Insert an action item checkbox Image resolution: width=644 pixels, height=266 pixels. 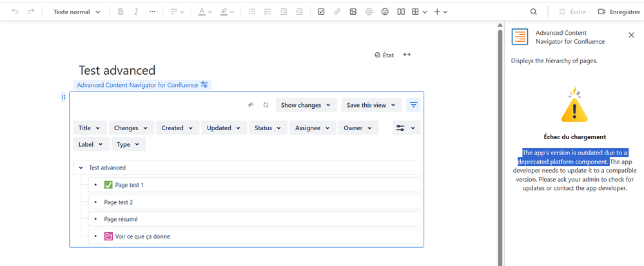click(x=321, y=12)
